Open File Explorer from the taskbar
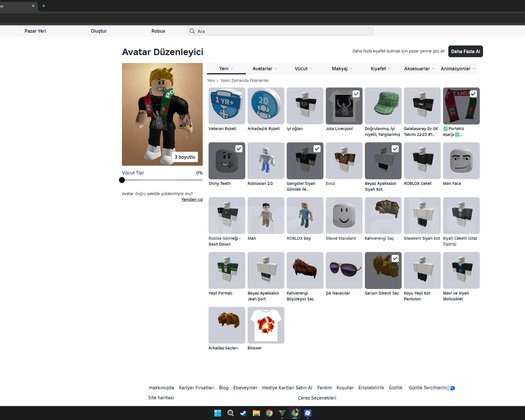 tap(256, 413)
